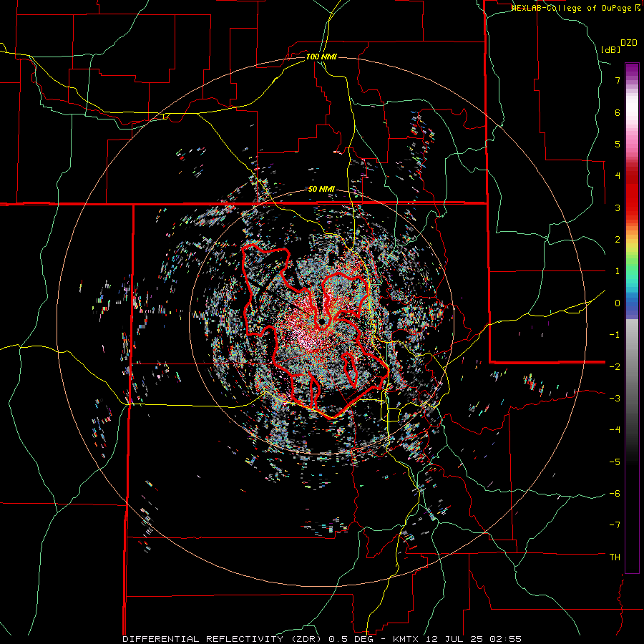Click the -1 value on the ZDR scale
Image resolution: width=644 pixels, height=644 pixels.
point(615,335)
